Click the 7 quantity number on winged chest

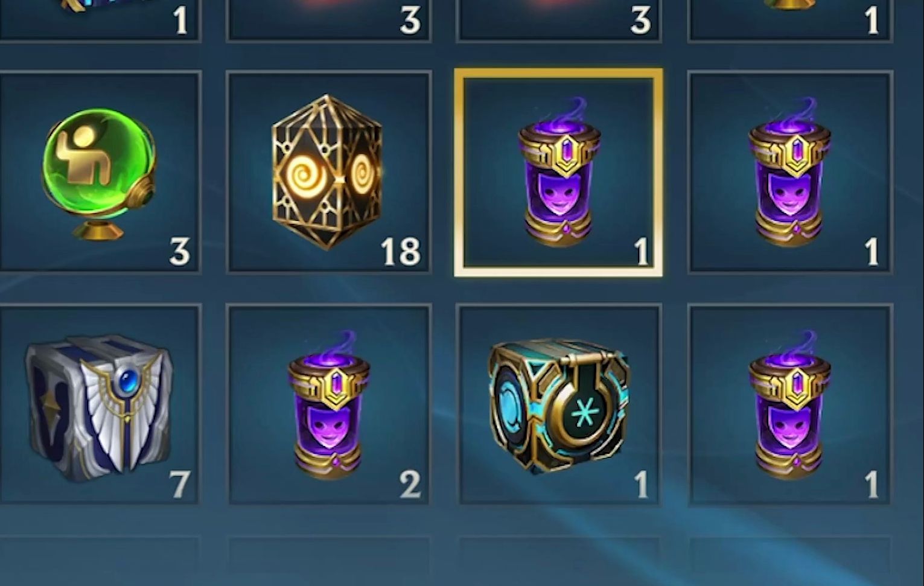pyautogui.click(x=179, y=485)
